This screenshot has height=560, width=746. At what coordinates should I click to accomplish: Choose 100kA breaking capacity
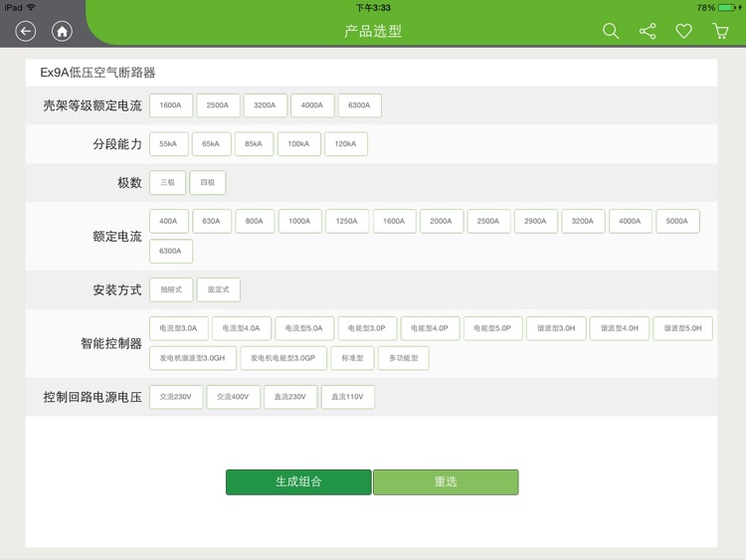pyautogui.click(x=298, y=143)
